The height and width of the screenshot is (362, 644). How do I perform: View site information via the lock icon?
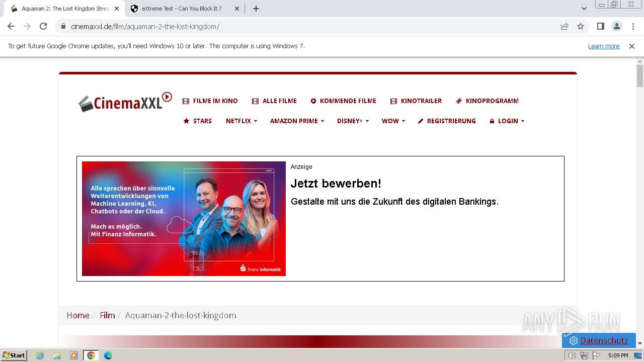pos(63,26)
